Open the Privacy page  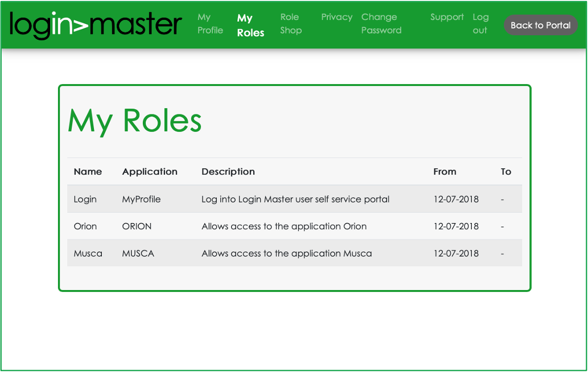337,17
